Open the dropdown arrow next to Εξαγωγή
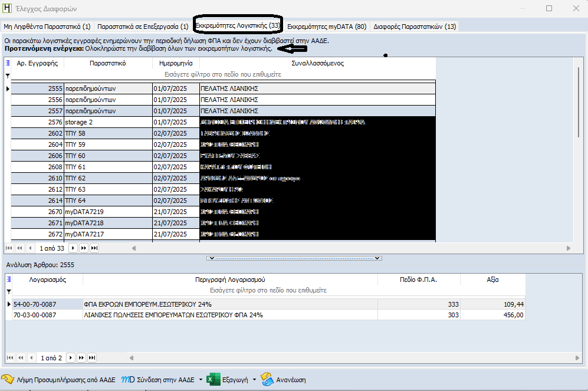 (254, 379)
